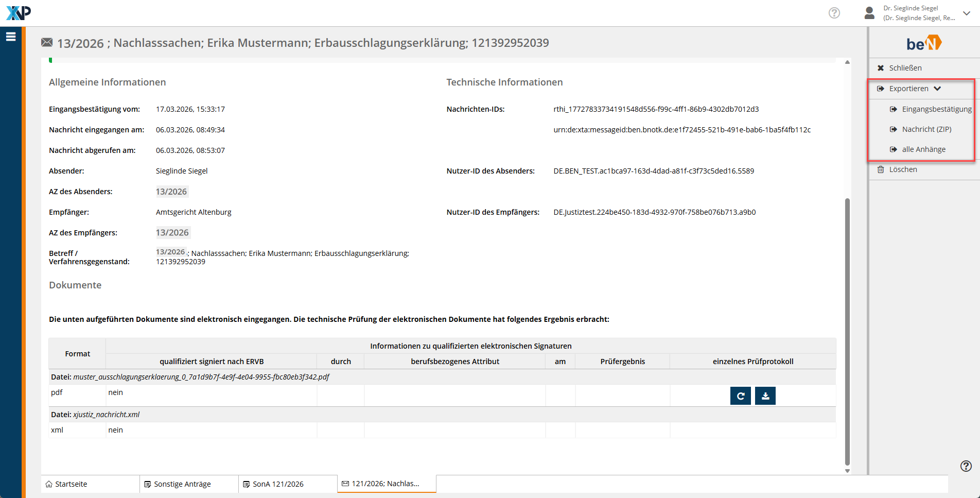Open the SonA 121/2026 tab
This screenshot has width=980, height=498.
[x=278, y=484]
